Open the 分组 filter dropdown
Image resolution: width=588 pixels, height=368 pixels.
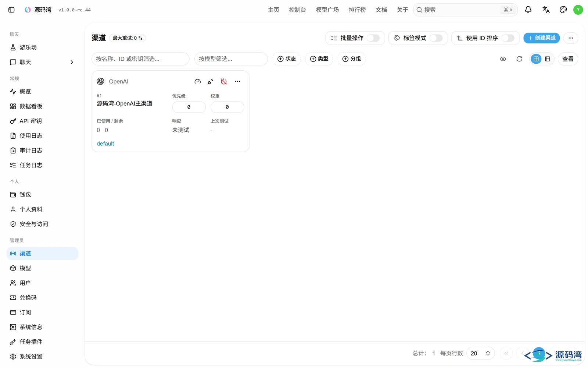tap(352, 59)
